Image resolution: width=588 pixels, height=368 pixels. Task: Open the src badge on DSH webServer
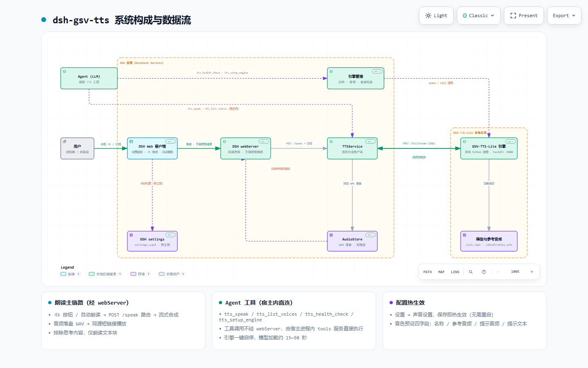264,141
